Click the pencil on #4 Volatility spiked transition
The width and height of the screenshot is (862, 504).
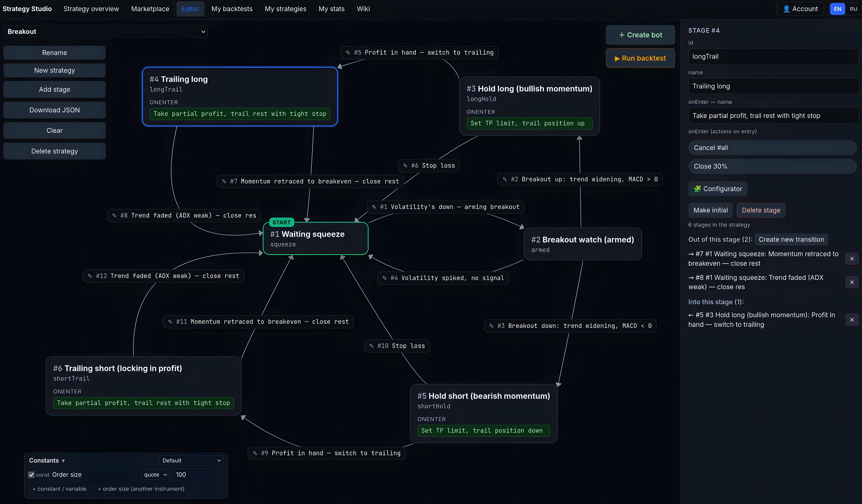(x=384, y=278)
